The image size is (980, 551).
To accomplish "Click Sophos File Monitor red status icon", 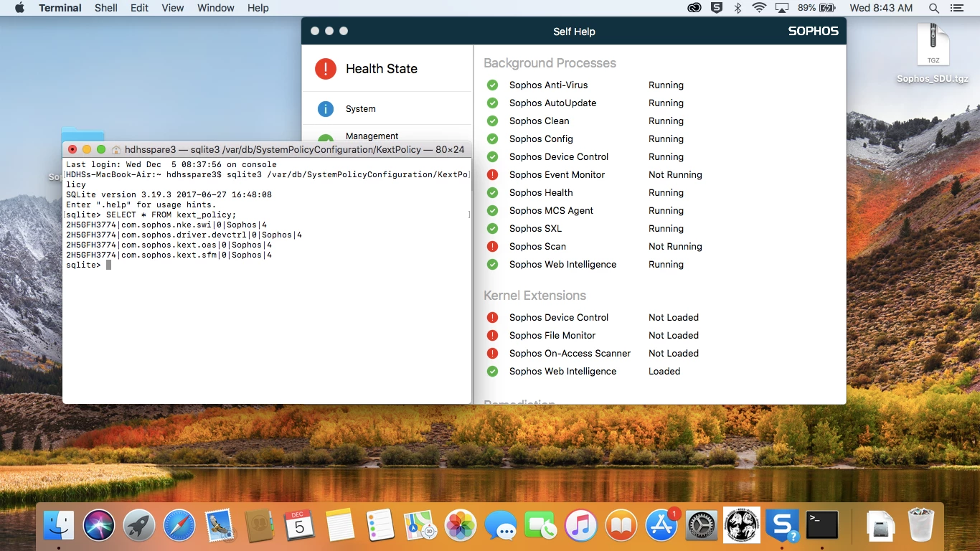I will 492,335.
